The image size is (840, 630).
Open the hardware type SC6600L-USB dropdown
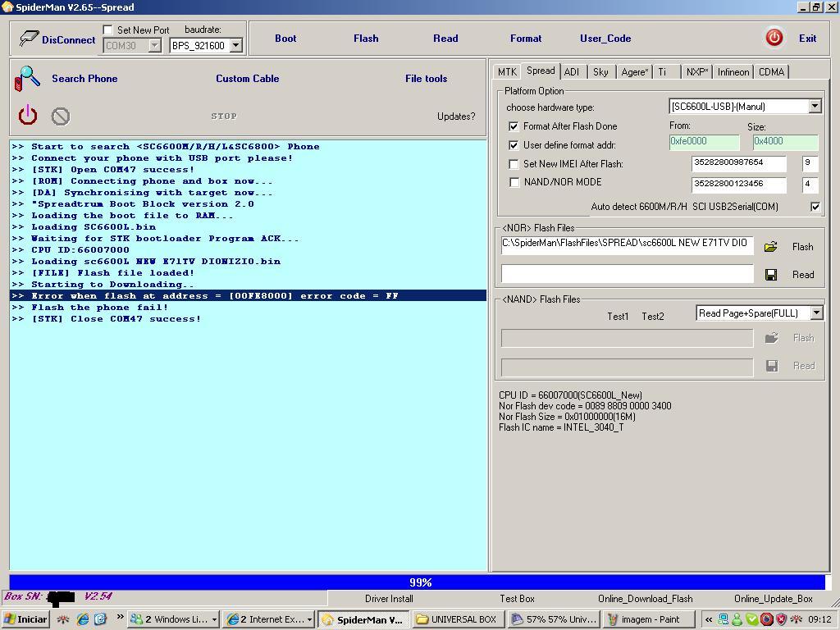click(815, 106)
